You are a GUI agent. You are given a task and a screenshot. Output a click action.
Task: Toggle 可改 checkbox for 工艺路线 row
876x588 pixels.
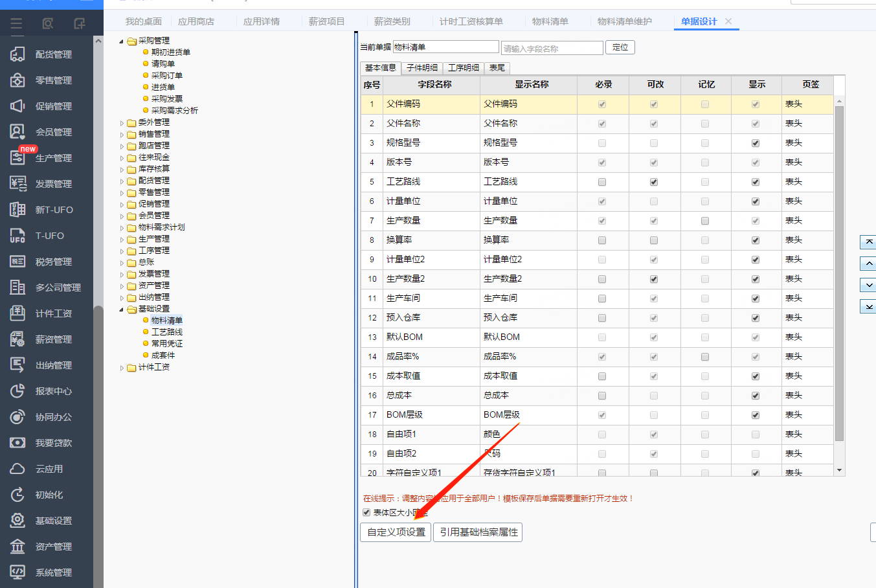[654, 182]
